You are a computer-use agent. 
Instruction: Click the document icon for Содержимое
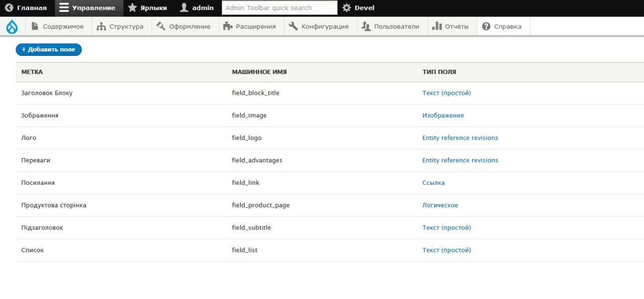pos(35,26)
